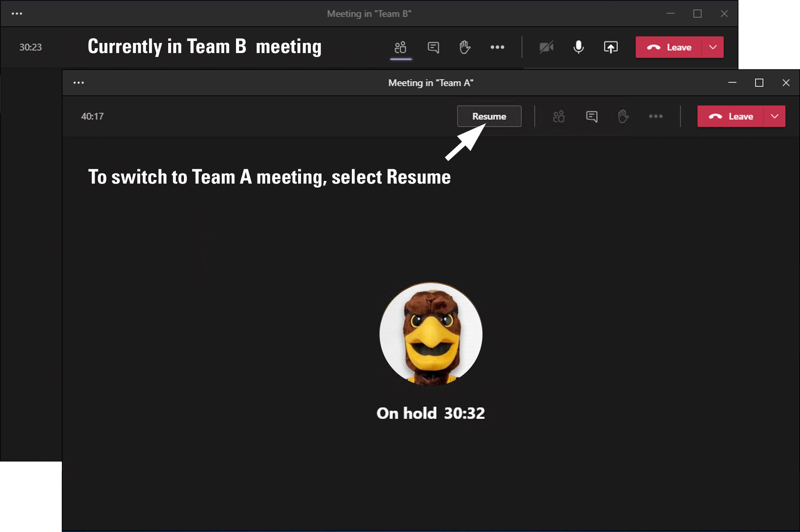Resume the Team A meeting
The width and height of the screenshot is (800, 532).
tap(489, 116)
